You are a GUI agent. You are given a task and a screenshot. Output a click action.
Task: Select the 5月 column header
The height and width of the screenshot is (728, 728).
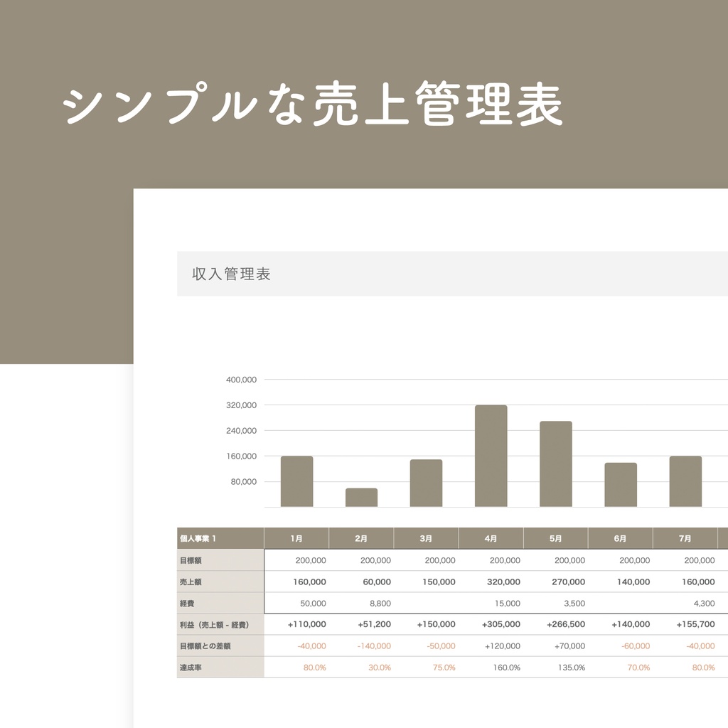(x=556, y=539)
